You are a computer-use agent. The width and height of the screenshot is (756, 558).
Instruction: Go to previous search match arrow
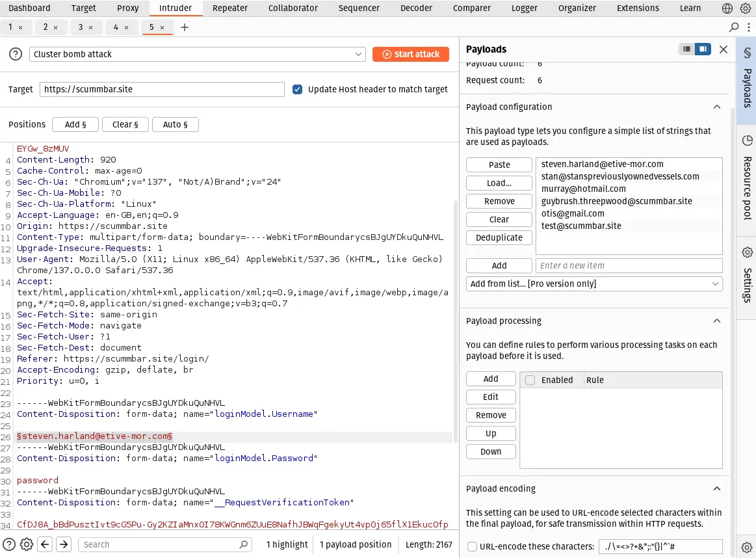tap(46, 544)
